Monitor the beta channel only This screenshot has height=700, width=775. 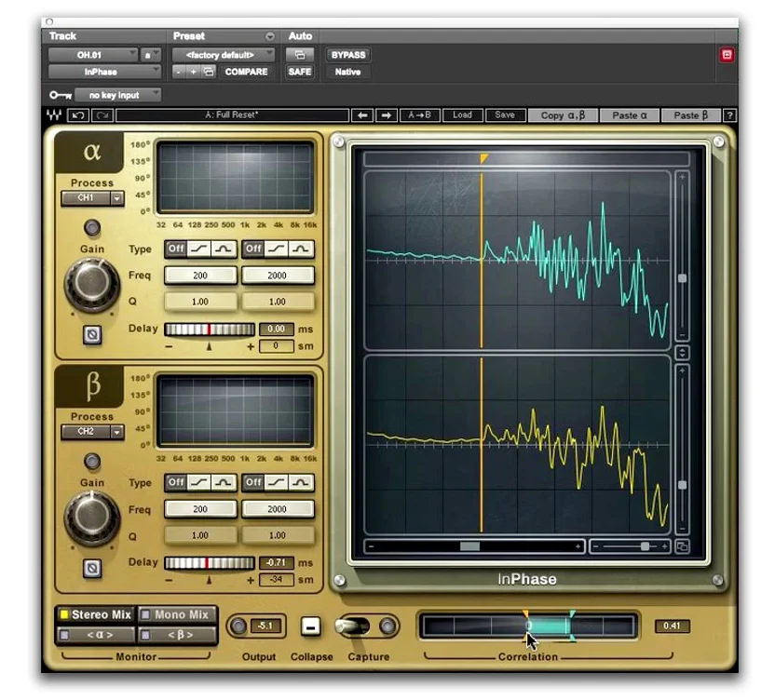click(x=177, y=635)
